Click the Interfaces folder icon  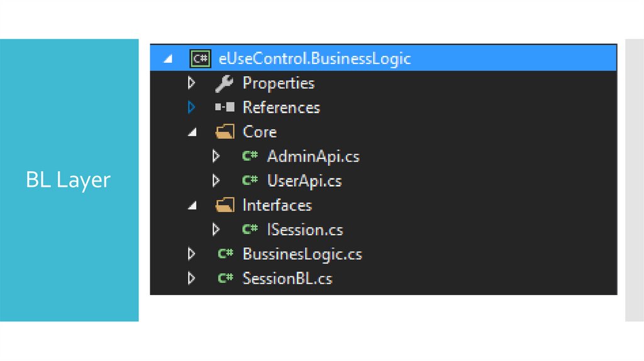click(224, 205)
